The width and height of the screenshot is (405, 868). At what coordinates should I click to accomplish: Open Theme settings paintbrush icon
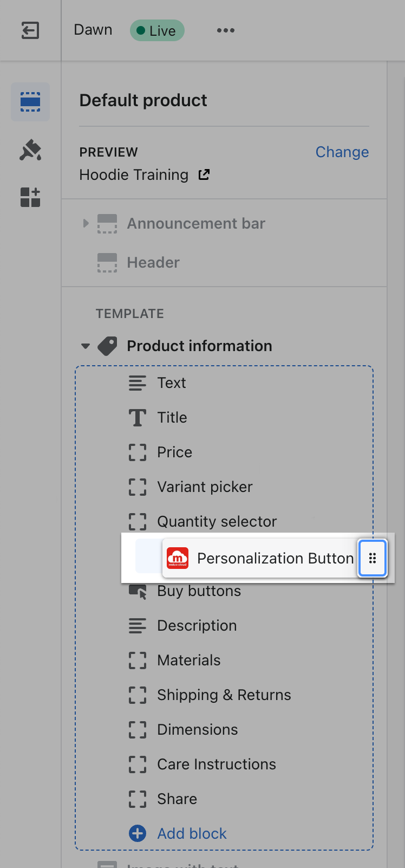[30, 150]
